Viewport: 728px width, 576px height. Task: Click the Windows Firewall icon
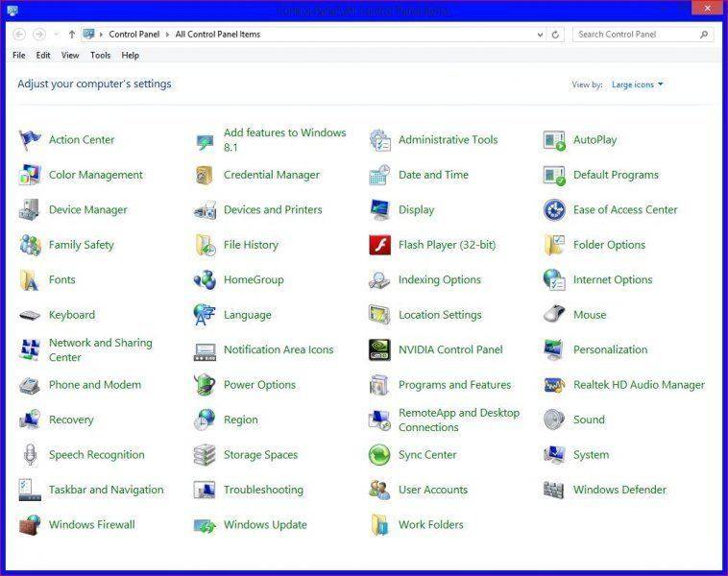point(30,525)
